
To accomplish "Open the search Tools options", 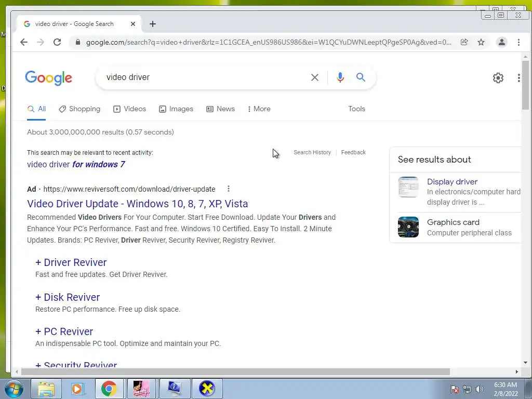I will [x=356, y=109].
